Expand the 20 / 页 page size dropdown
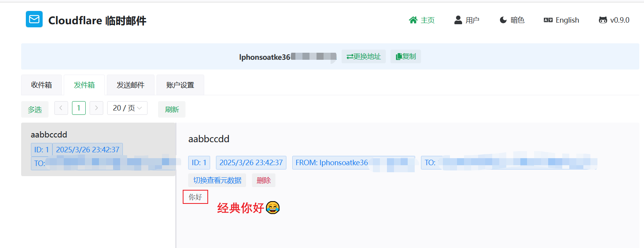 (127, 108)
